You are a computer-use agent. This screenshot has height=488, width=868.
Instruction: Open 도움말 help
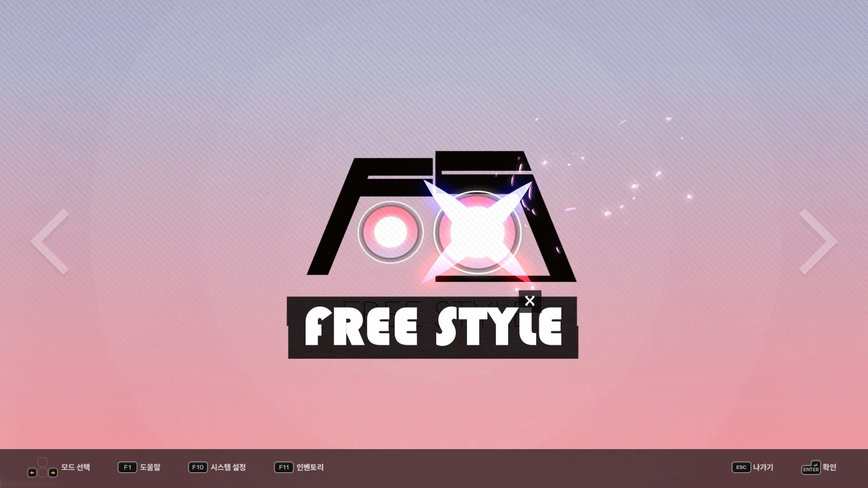click(x=150, y=467)
